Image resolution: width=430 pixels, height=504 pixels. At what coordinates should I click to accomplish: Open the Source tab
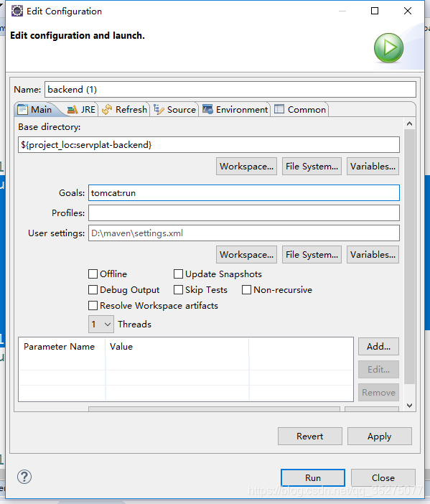(175, 110)
